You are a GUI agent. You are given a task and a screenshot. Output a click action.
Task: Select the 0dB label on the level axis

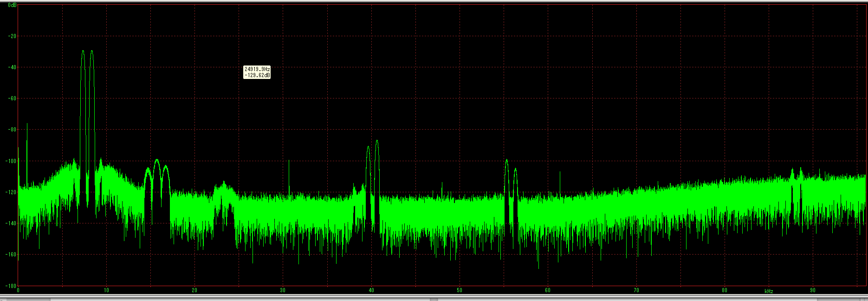point(12,6)
